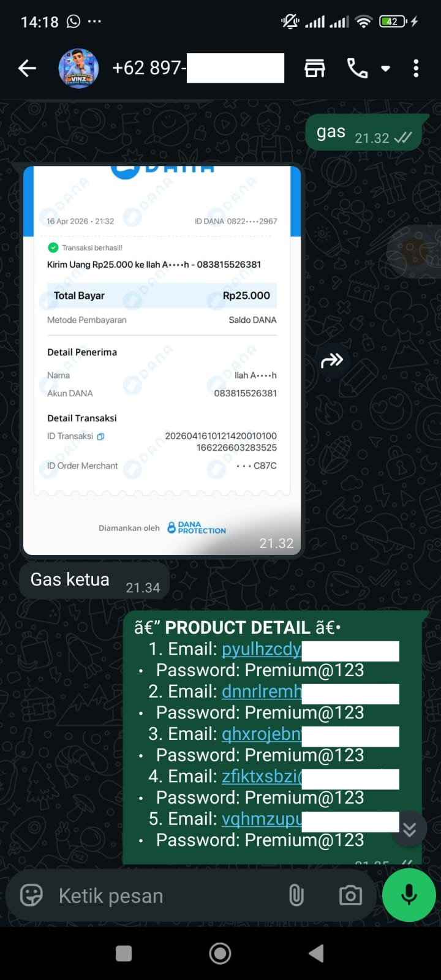Open the contact profile picture
Viewport: 441px width, 980px height.
click(78, 68)
